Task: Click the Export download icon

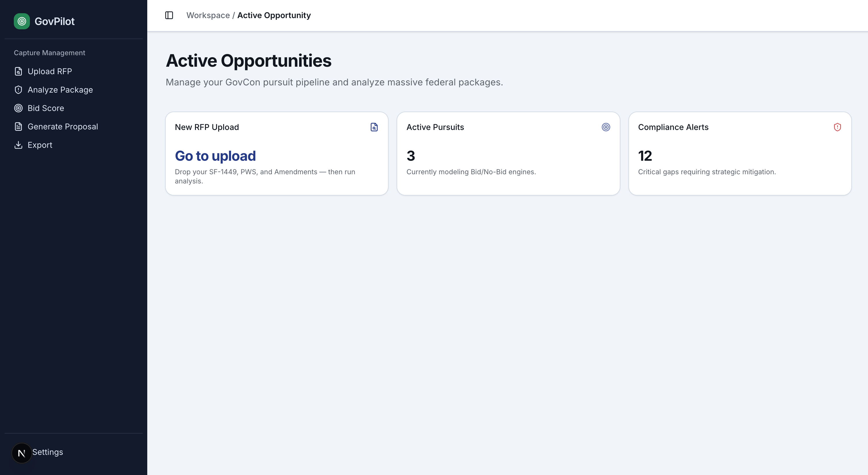Action: (x=18, y=145)
